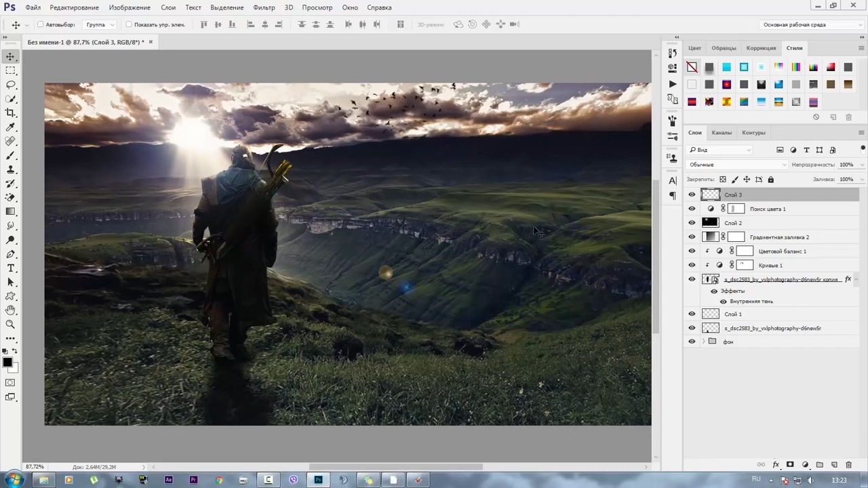Click the lock all padlock icon
Screen dimensions: 868x488
click(x=770, y=180)
